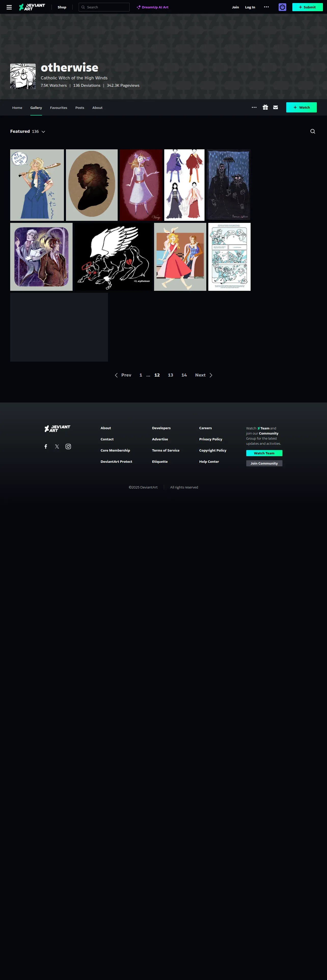
Task: Click the Instagram icon in footer
Action: (x=68, y=447)
